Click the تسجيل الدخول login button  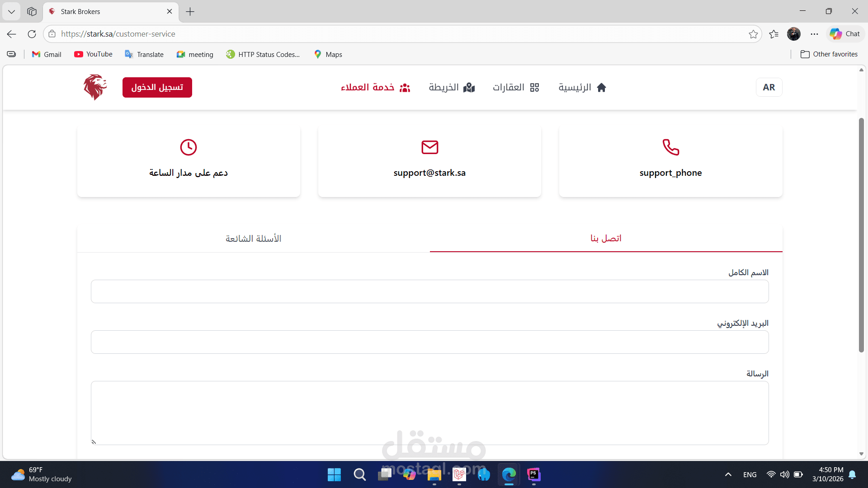pos(157,87)
